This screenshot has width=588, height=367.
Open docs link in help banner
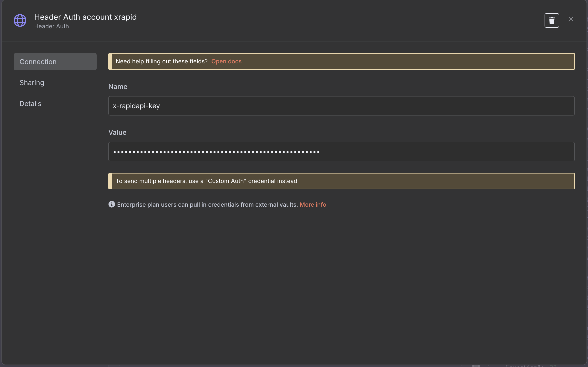[x=226, y=61]
